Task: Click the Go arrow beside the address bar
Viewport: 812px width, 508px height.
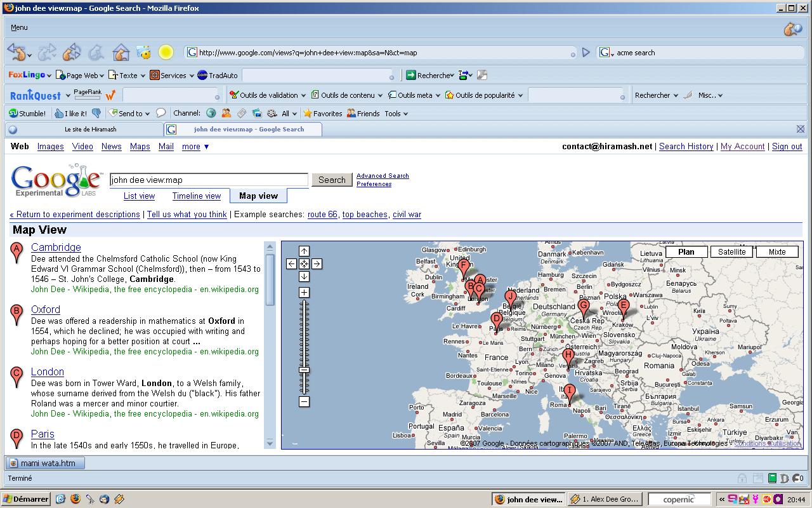Action: (586, 53)
